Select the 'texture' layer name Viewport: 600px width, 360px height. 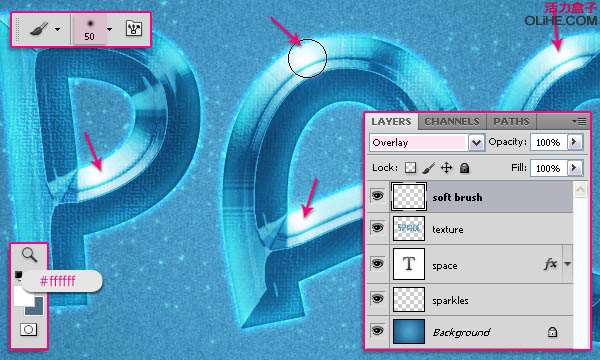448,230
